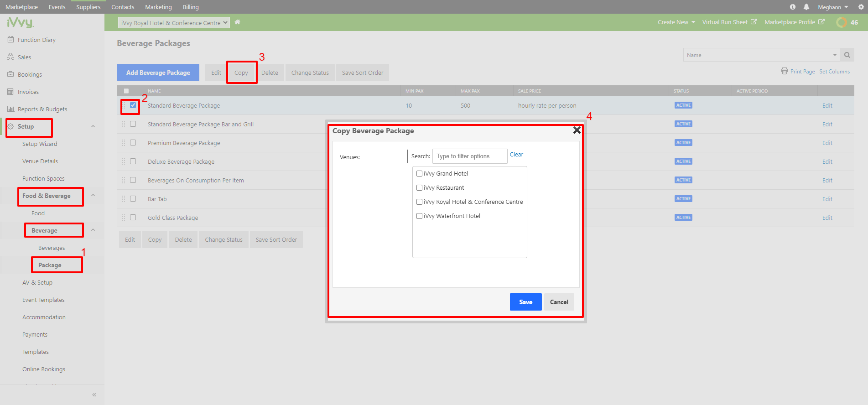The width and height of the screenshot is (868, 405).
Task: Open Virtual Run Sheet link
Action: coord(729,22)
